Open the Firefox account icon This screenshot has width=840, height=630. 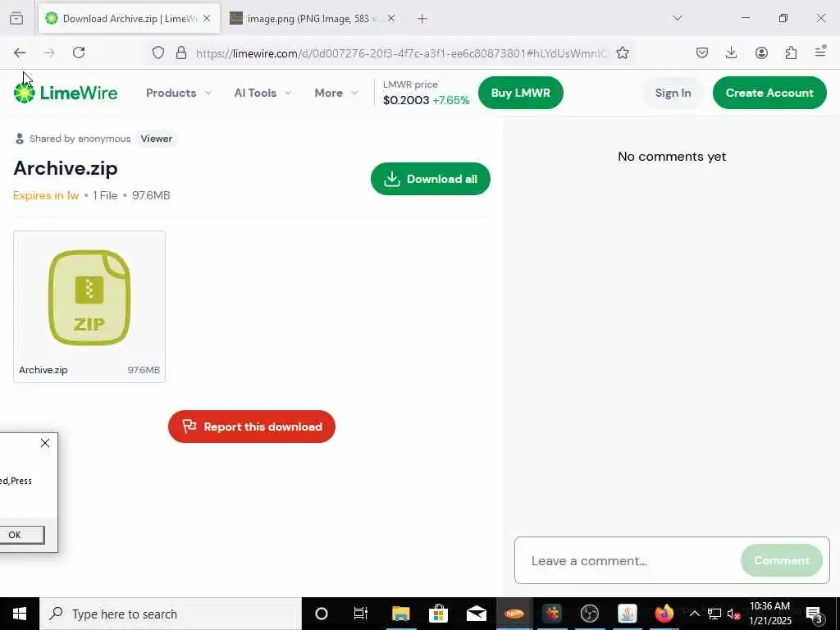tap(761, 52)
